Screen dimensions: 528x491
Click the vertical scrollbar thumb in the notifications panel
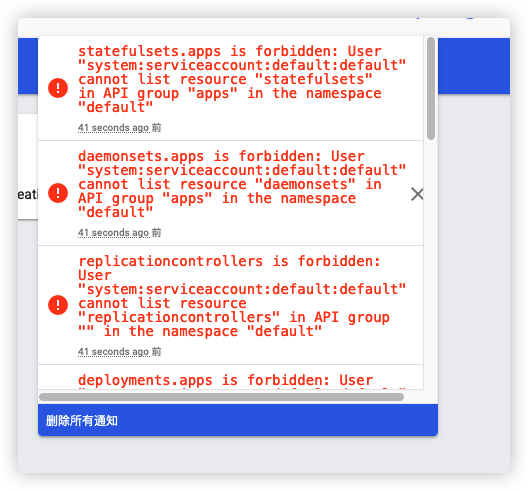click(431, 88)
